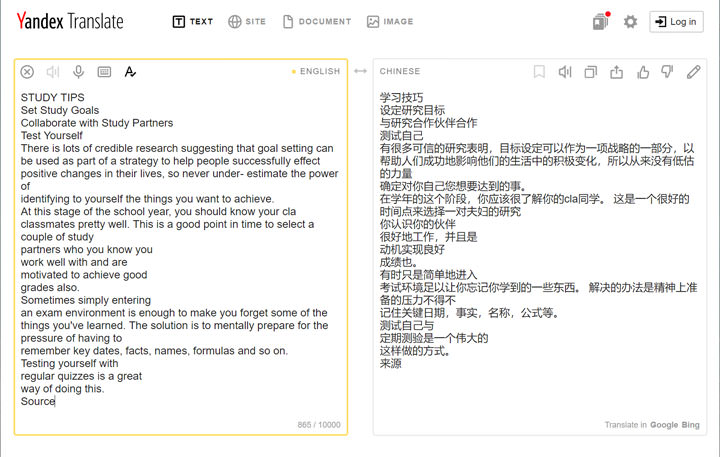Copy the translation to clipboard
The image size is (720, 457).
(x=591, y=72)
